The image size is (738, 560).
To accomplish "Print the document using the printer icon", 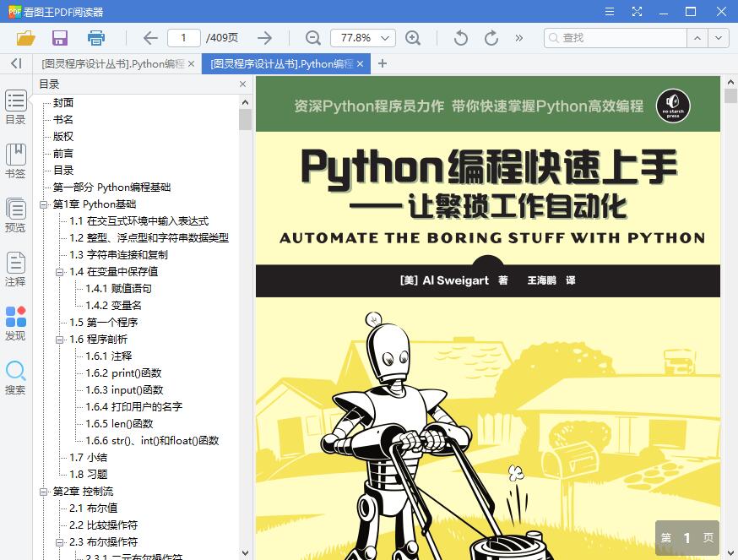I will tap(96, 38).
